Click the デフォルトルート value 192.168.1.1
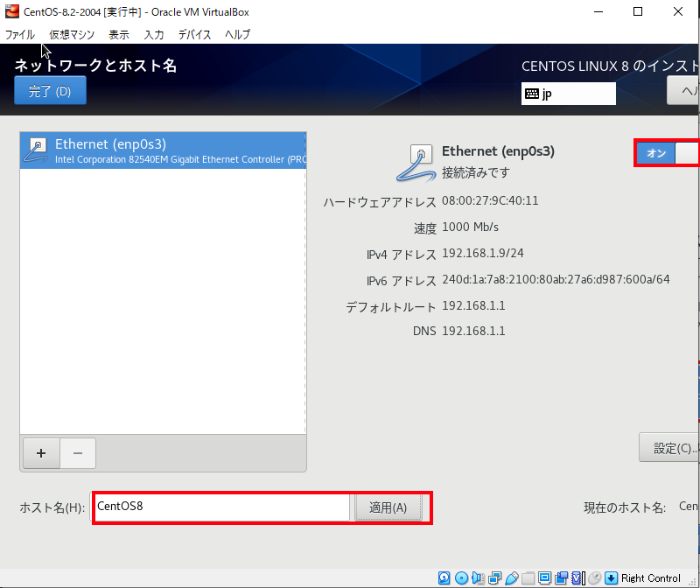Image resolution: width=700 pixels, height=588 pixels. 473,306
